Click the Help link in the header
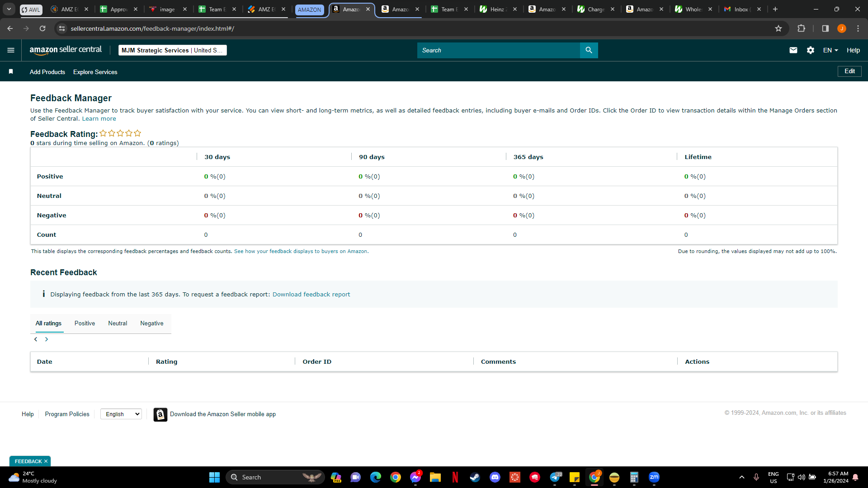The width and height of the screenshot is (868, 488). 853,50
